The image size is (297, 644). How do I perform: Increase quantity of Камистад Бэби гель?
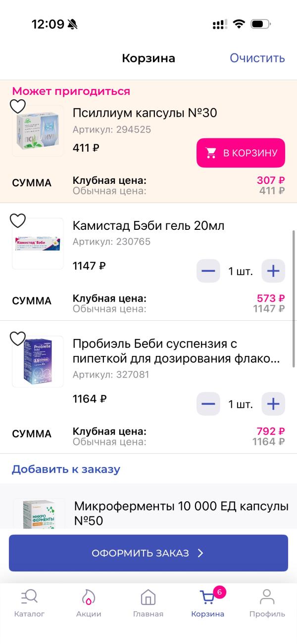tap(273, 271)
